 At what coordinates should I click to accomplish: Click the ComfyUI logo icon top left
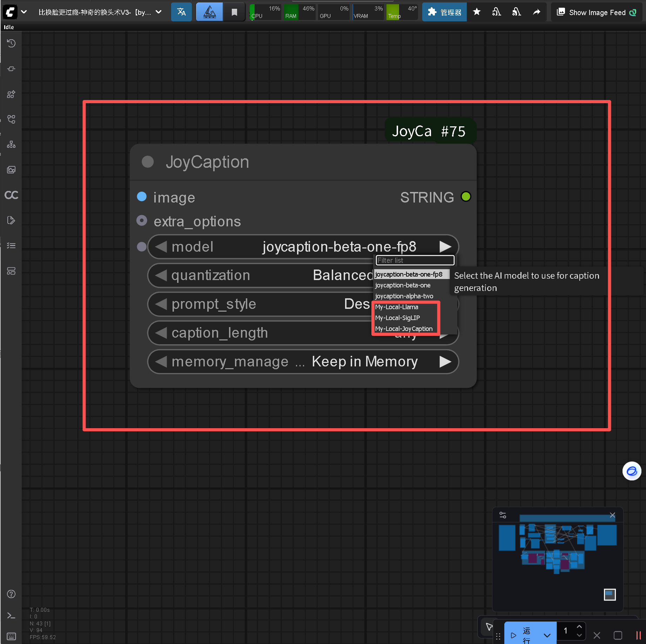click(9, 12)
